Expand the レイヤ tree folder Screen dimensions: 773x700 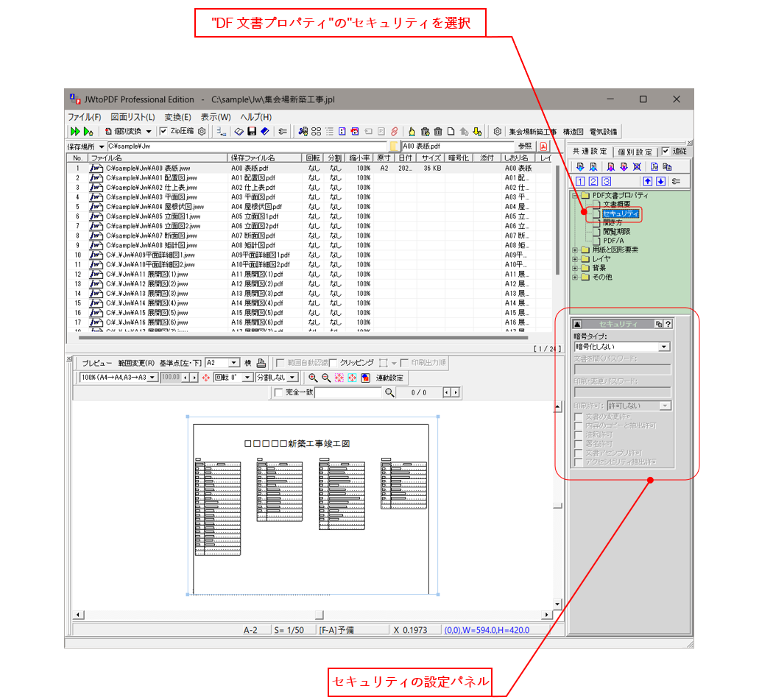pyautogui.click(x=575, y=259)
